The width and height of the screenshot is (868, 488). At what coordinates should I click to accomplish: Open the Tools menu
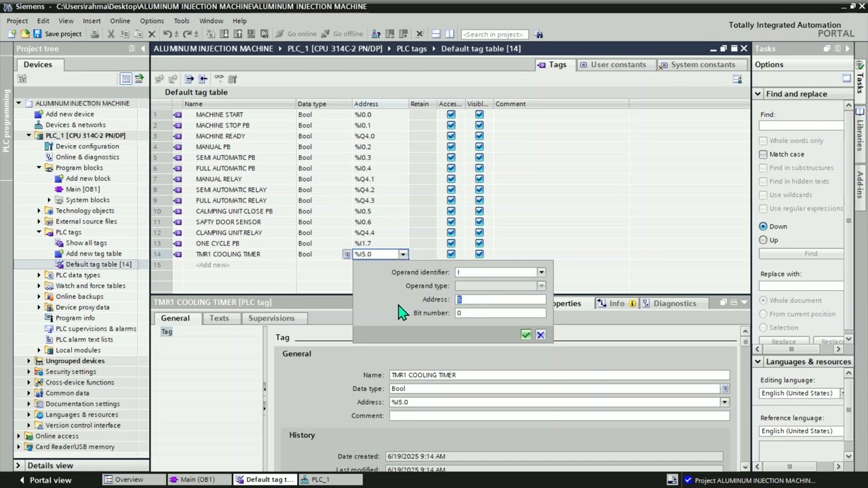[x=181, y=21]
